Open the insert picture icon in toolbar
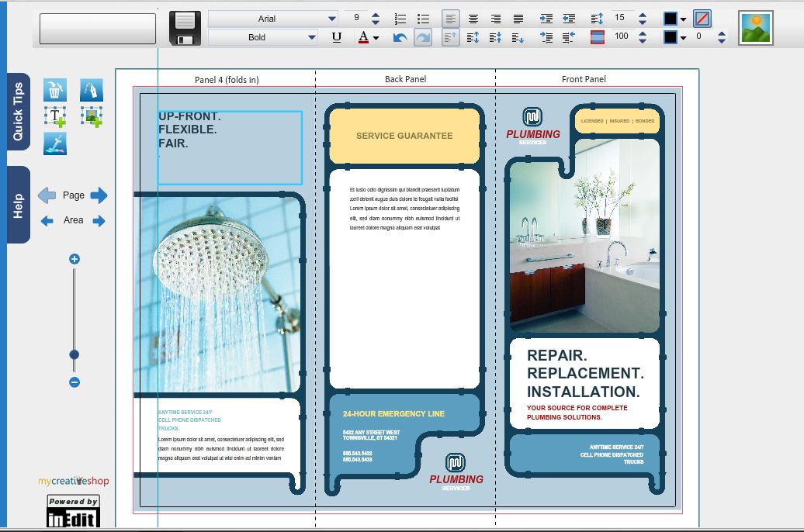This screenshot has height=532, width=804. point(755,28)
